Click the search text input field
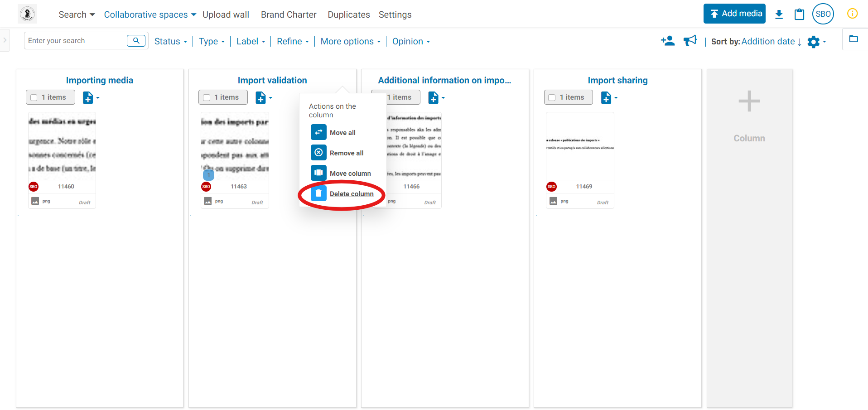Viewport: 868px width, 410px height. click(x=75, y=41)
